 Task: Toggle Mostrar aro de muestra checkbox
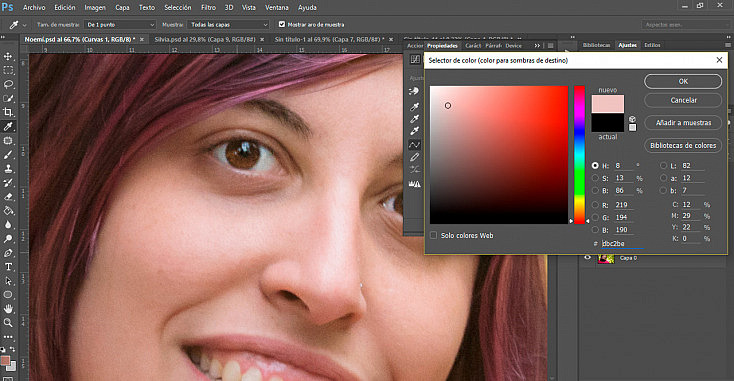click(282, 24)
